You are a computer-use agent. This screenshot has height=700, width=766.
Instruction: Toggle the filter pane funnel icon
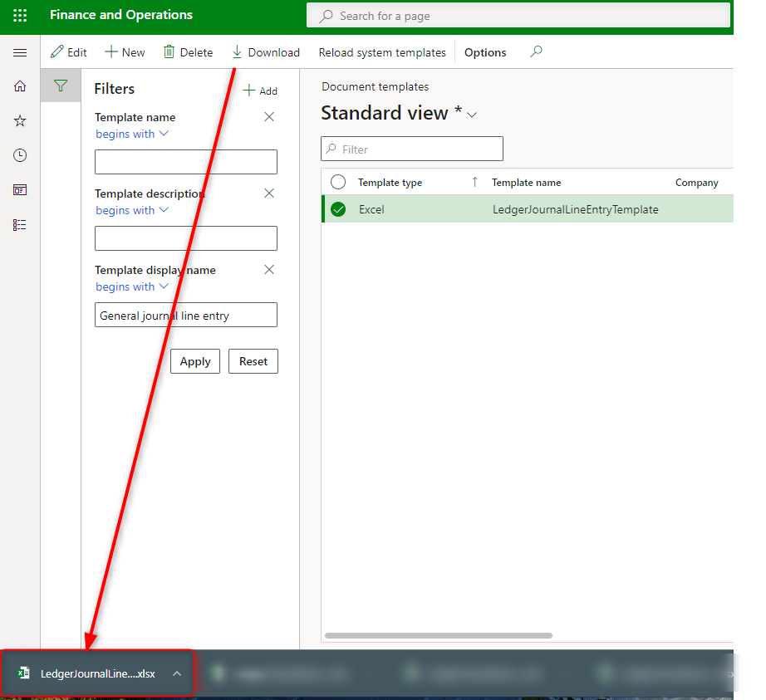tap(61, 86)
